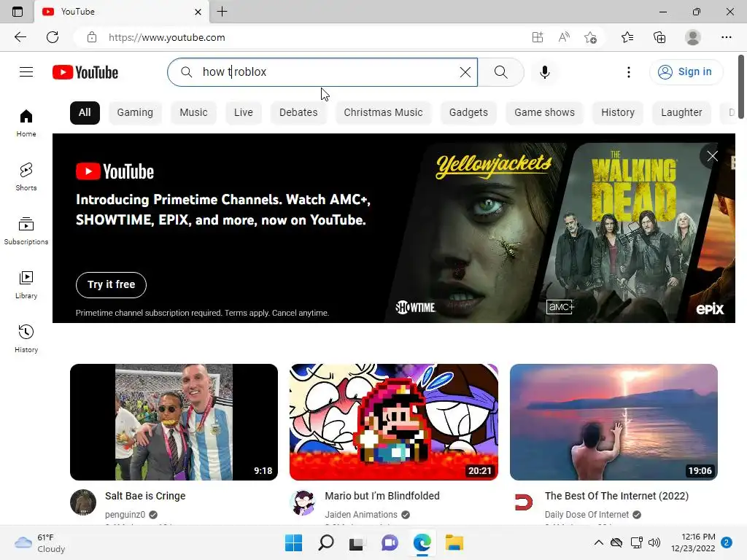Screen dimensions: 747x560
Task: Open Shorts from sidebar
Action: (x=26, y=176)
